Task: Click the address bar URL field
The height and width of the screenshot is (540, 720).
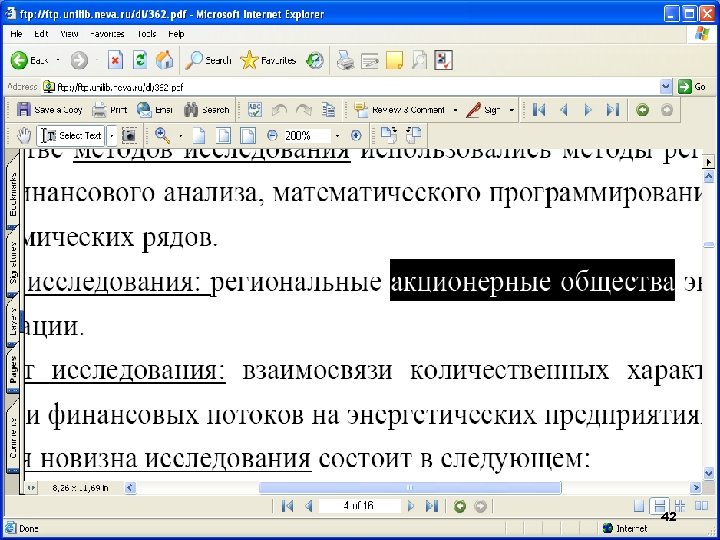Action: click(x=351, y=86)
